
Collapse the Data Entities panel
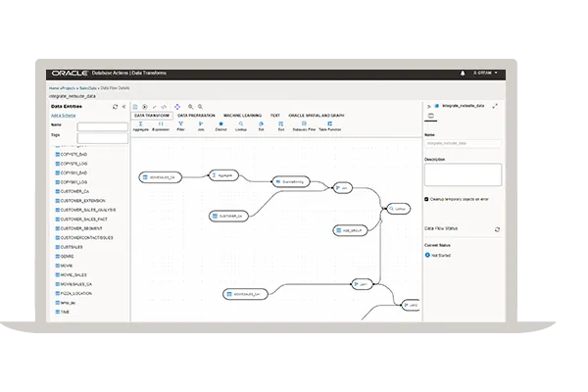[x=122, y=106]
